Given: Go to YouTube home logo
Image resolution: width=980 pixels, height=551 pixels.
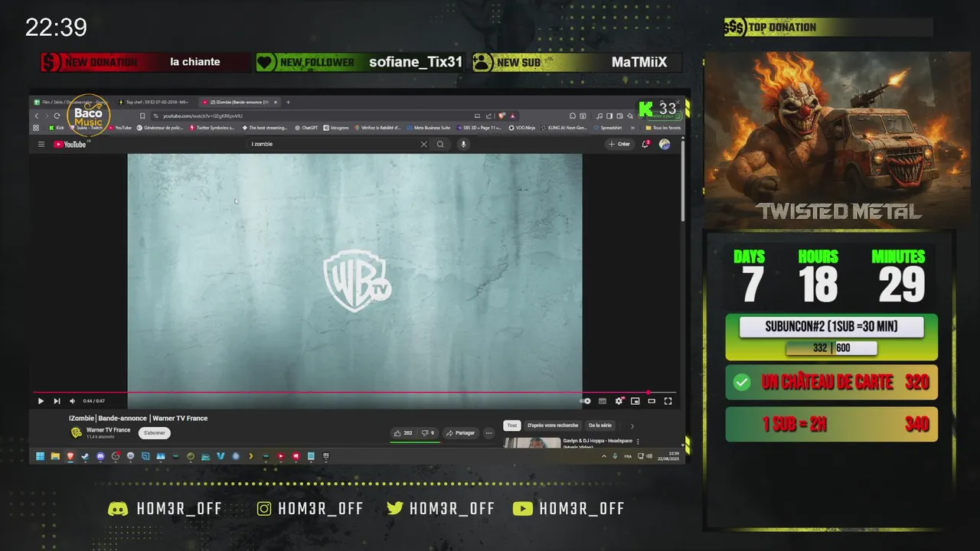Looking at the screenshot, I should pos(70,144).
